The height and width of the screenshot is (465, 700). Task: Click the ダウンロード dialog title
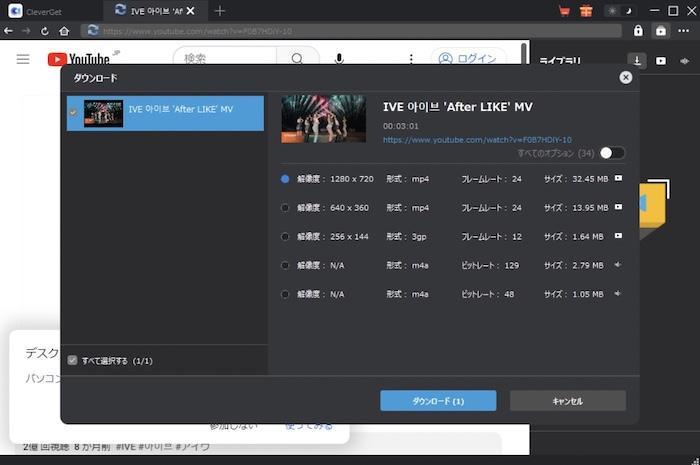point(95,78)
